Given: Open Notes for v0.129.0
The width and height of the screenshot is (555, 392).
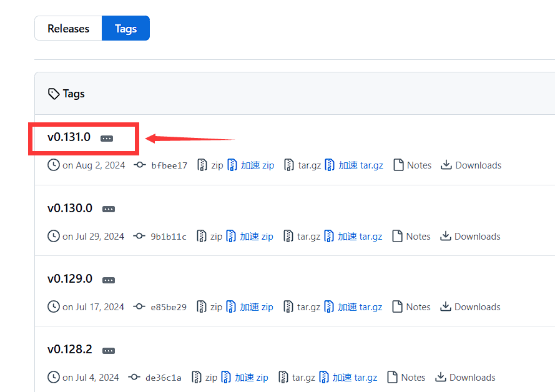Looking at the screenshot, I should [418, 307].
